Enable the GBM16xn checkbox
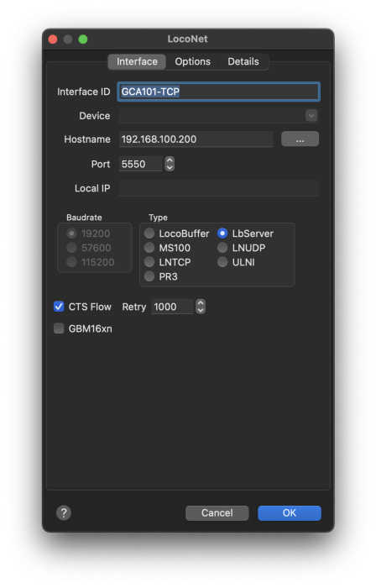This screenshot has width=376, height=588. 59,328
